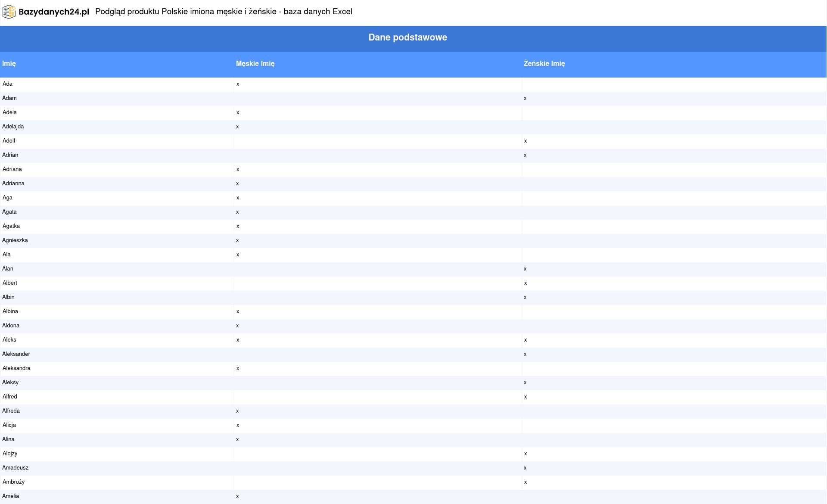Viewport: 827px width, 504px height.
Task: Click the Żeńskie x mark in Albin row
Action: coord(525,298)
